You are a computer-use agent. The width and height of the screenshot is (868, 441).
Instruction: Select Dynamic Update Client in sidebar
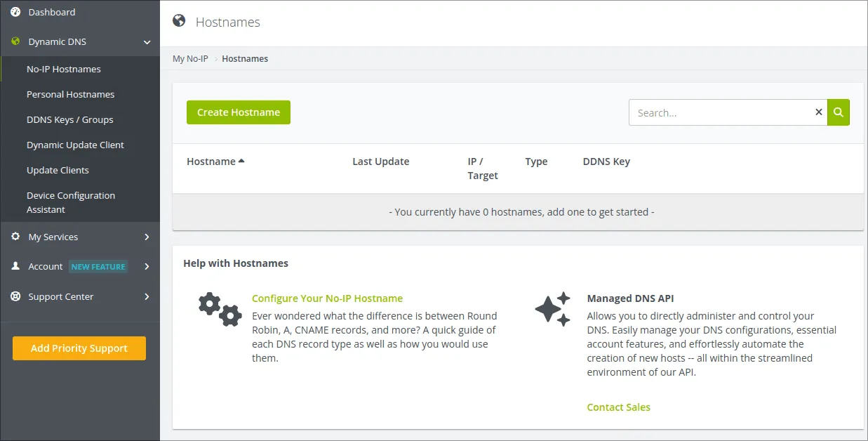[x=75, y=145]
